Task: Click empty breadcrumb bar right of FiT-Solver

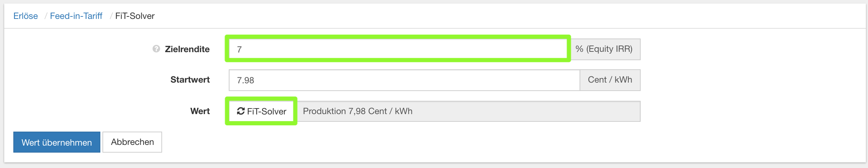Action: (x=491, y=16)
